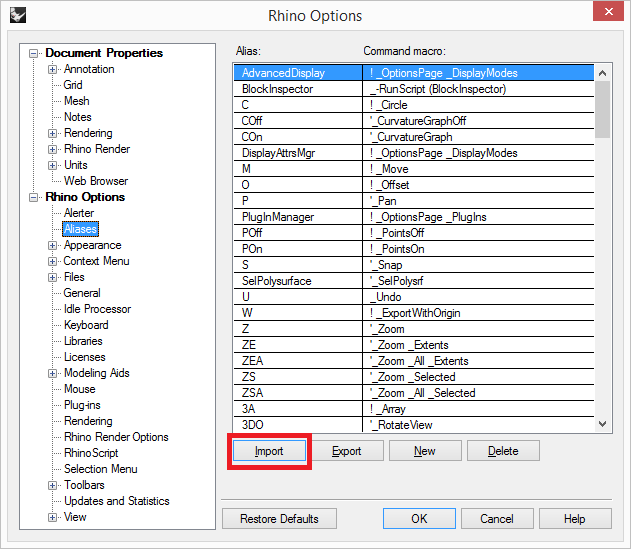Open the Selection Menu page

[x=101, y=469]
